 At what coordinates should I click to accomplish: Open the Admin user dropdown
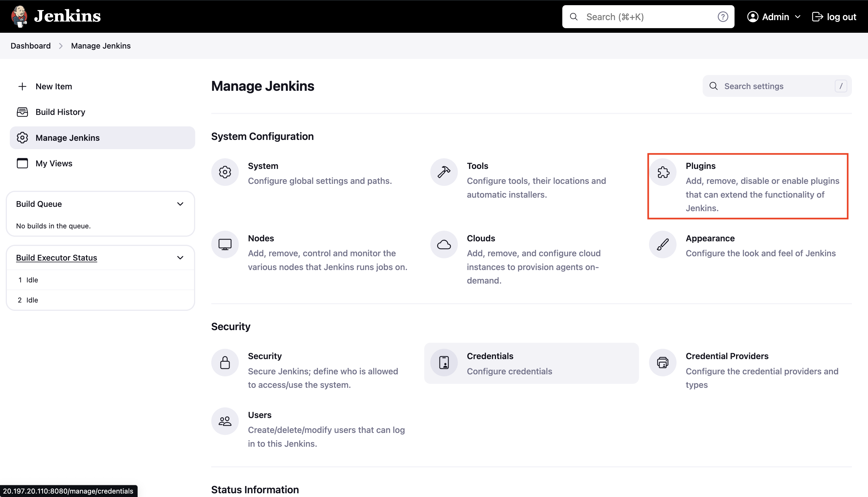pos(774,17)
